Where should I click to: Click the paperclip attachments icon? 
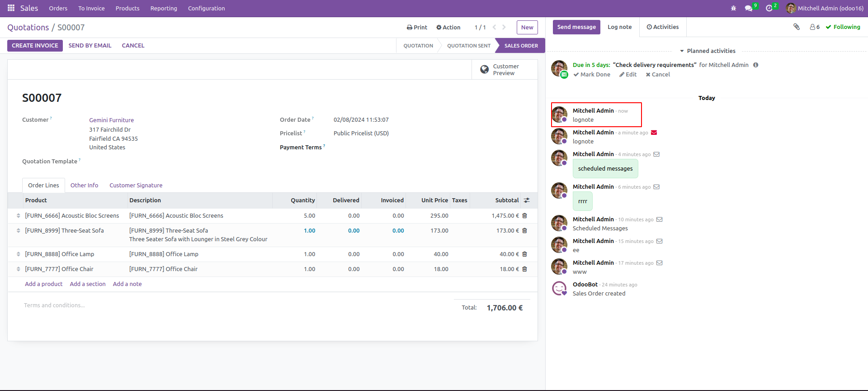pyautogui.click(x=797, y=27)
